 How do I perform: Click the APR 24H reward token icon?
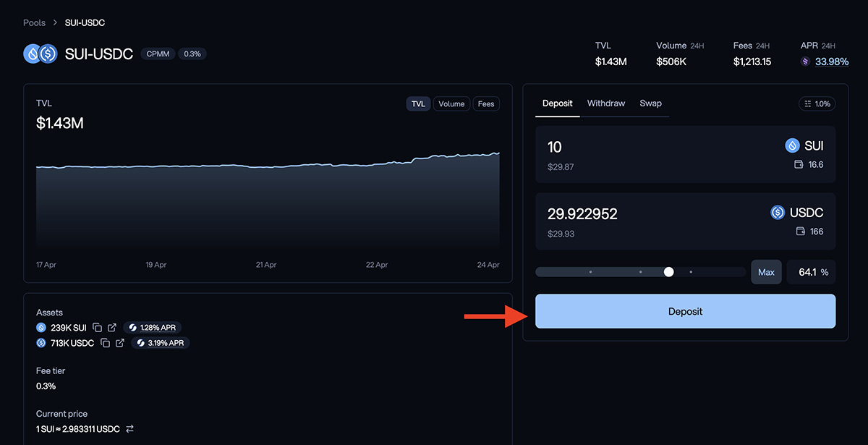tap(805, 62)
